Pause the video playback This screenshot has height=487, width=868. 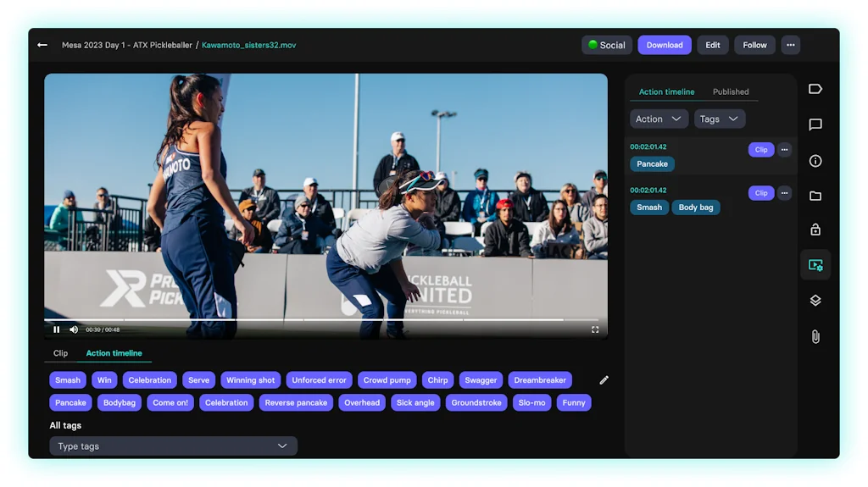coord(57,329)
